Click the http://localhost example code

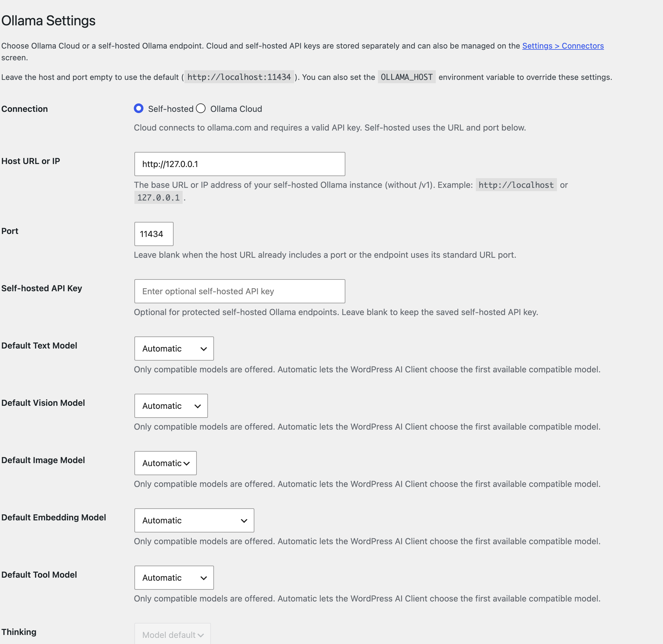click(x=516, y=185)
